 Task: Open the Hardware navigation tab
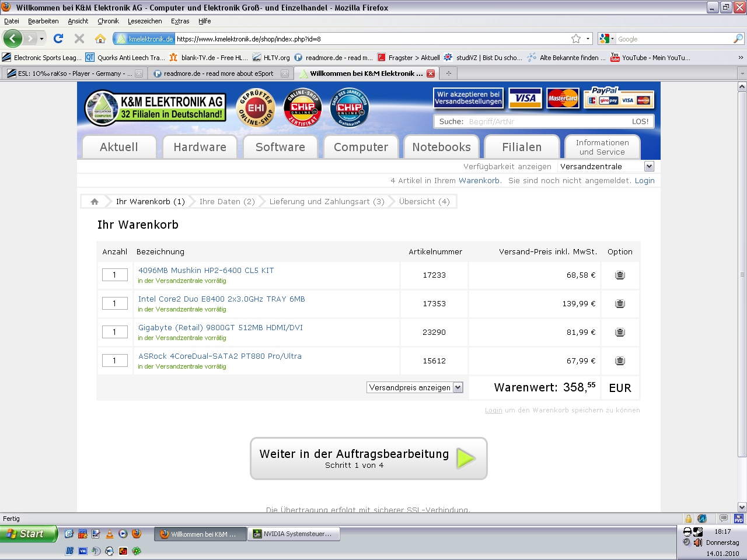200,147
